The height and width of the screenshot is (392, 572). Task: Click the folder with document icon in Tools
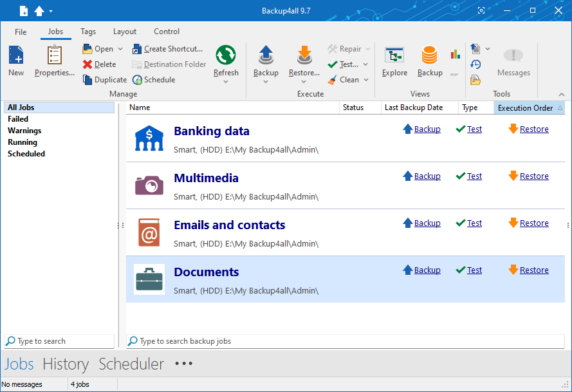click(475, 80)
